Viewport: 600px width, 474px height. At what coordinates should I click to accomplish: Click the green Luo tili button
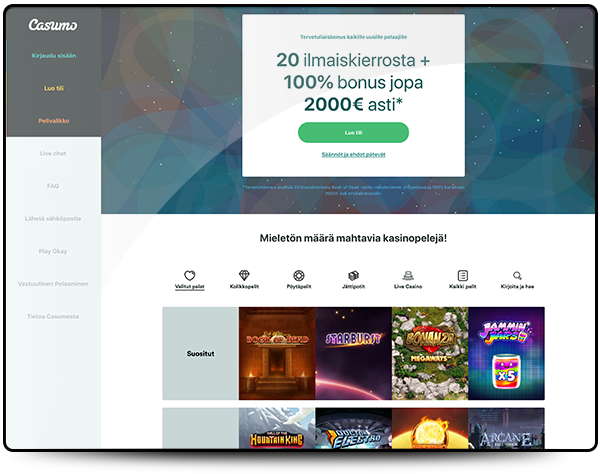pos(353,132)
